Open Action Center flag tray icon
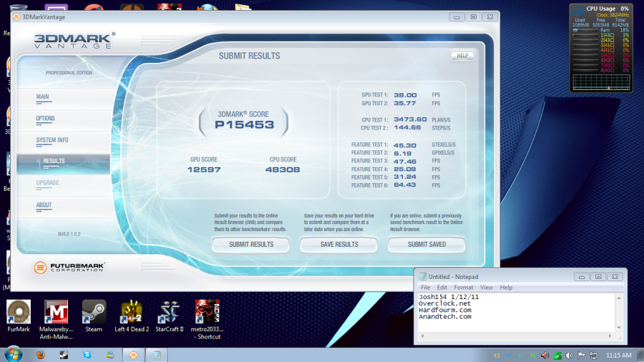Image resolution: width=644 pixels, height=362 pixels. tap(581, 355)
